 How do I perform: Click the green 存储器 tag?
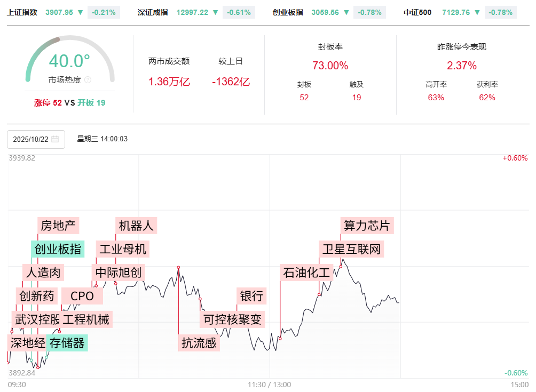pos(67,342)
